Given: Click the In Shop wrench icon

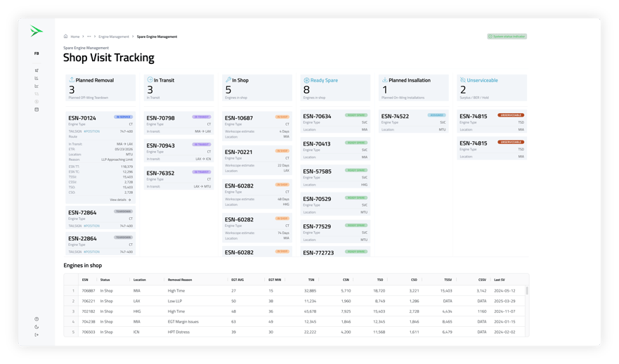Looking at the screenshot, I should pos(228,79).
